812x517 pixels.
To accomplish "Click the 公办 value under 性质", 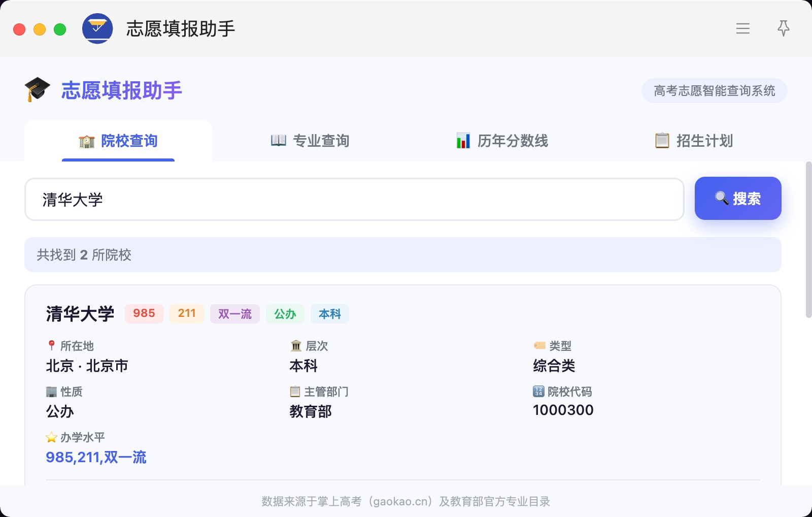I will click(x=60, y=411).
